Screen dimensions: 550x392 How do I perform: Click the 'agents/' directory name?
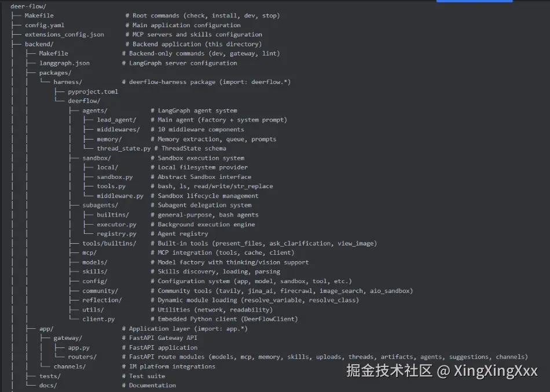(x=95, y=111)
